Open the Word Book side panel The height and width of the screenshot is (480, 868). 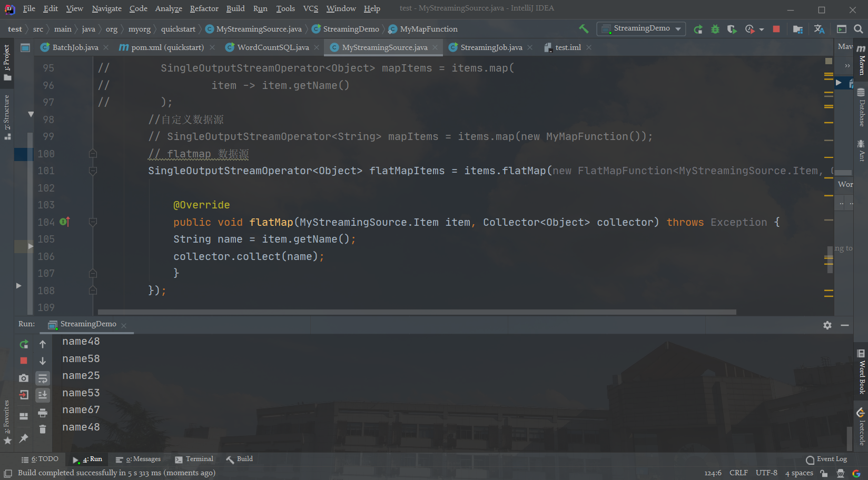tap(861, 372)
